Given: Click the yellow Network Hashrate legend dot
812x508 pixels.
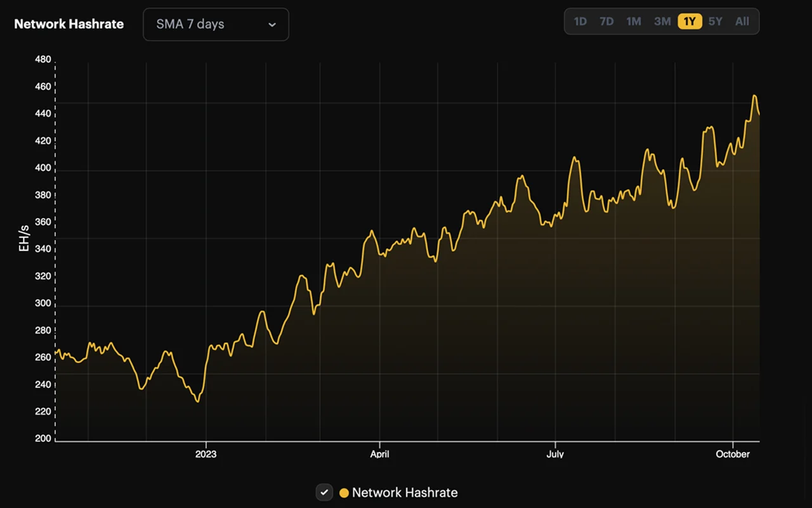Looking at the screenshot, I should tap(344, 493).
